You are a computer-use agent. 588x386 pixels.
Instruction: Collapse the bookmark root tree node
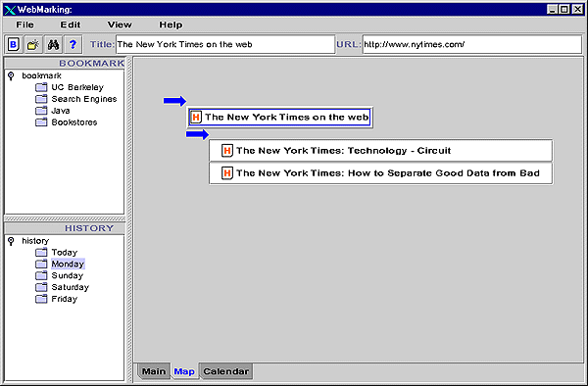click(x=11, y=76)
